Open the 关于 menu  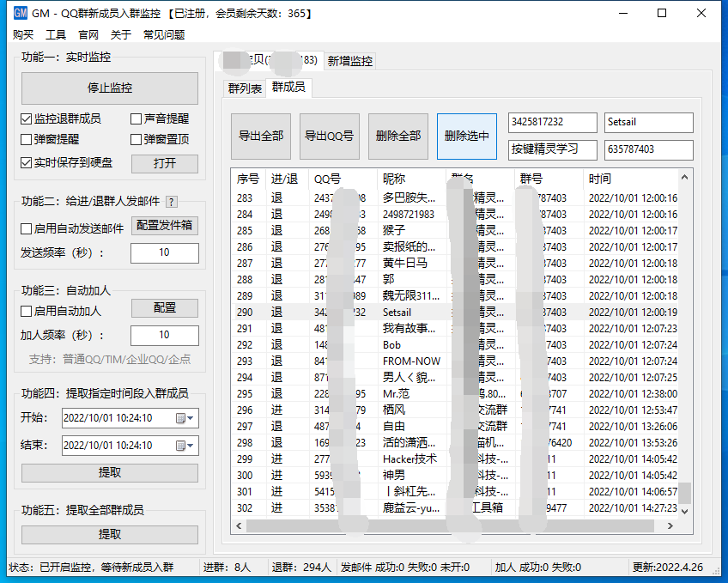point(121,35)
